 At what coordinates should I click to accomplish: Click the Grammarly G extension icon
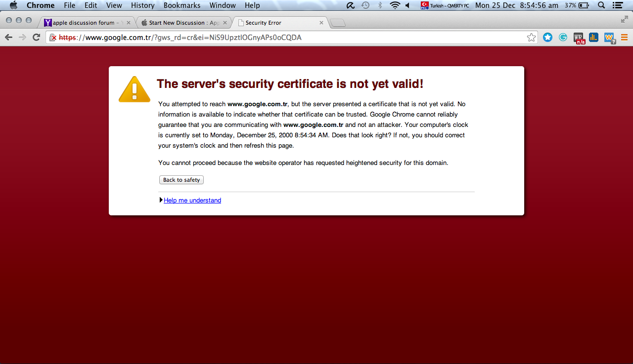point(563,37)
